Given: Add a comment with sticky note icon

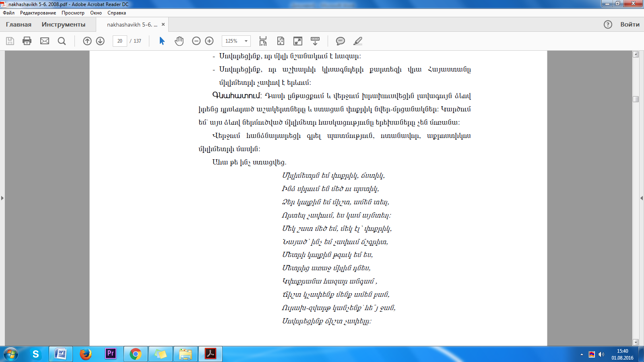Looking at the screenshot, I should 341,41.
